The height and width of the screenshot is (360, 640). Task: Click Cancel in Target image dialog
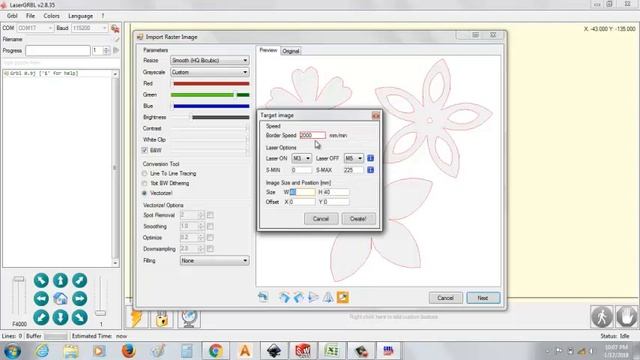pyautogui.click(x=321, y=219)
